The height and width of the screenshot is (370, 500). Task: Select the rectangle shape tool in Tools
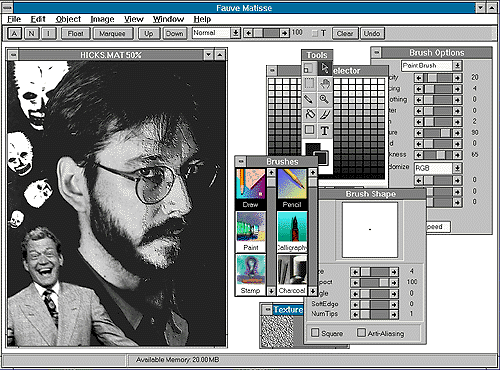309,130
